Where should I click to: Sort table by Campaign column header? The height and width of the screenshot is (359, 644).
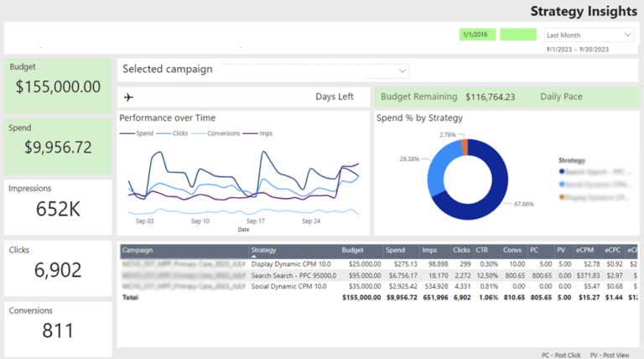pos(138,250)
